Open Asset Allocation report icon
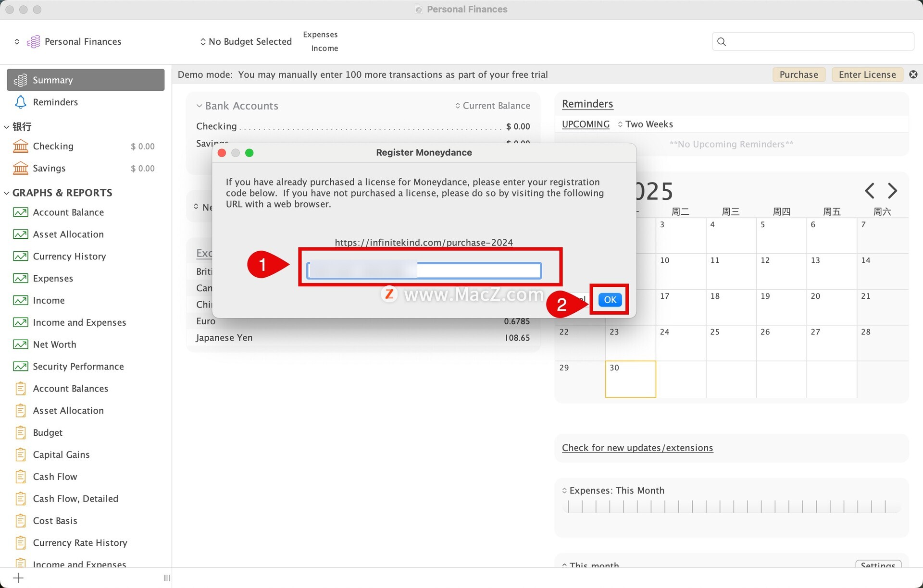The width and height of the screenshot is (923, 588). pos(20,411)
